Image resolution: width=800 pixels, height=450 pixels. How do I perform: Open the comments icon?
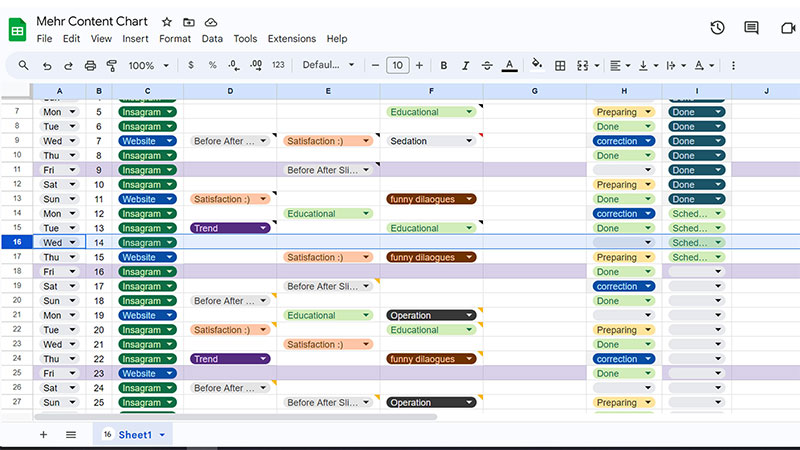(751, 28)
